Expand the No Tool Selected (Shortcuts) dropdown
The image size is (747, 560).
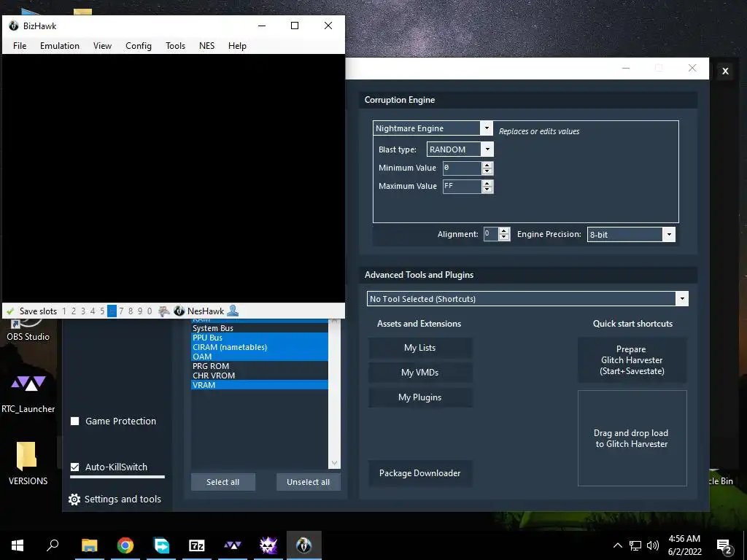coord(682,298)
